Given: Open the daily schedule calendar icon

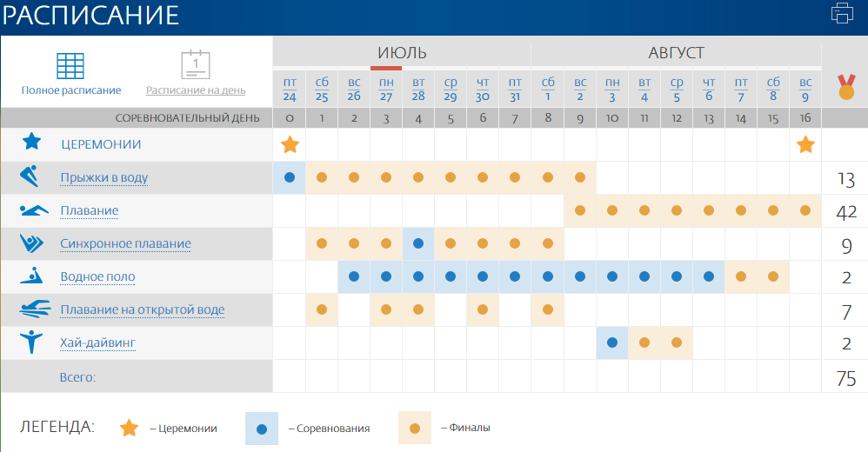Looking at the screenshot, I should pos(196,64).
